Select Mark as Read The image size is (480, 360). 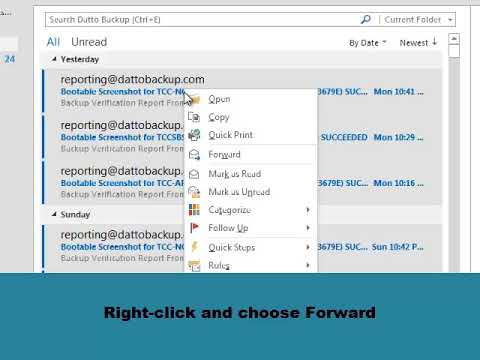pyautogui.click(x=251, y=174)
